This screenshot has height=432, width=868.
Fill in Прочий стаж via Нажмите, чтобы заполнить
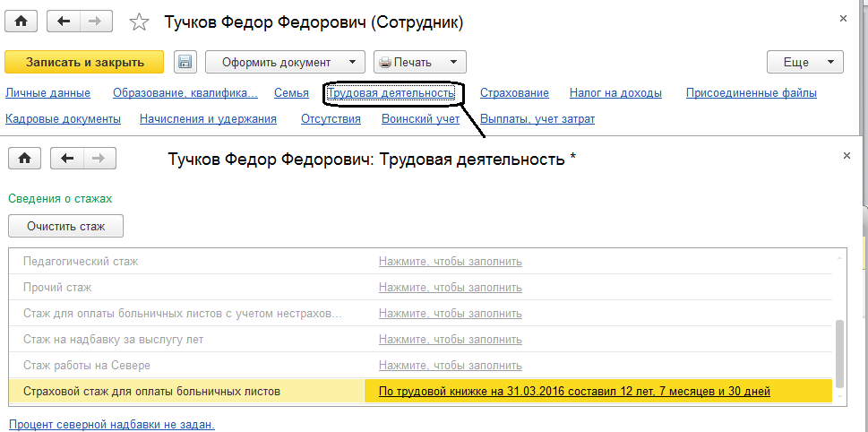point(450,288)
